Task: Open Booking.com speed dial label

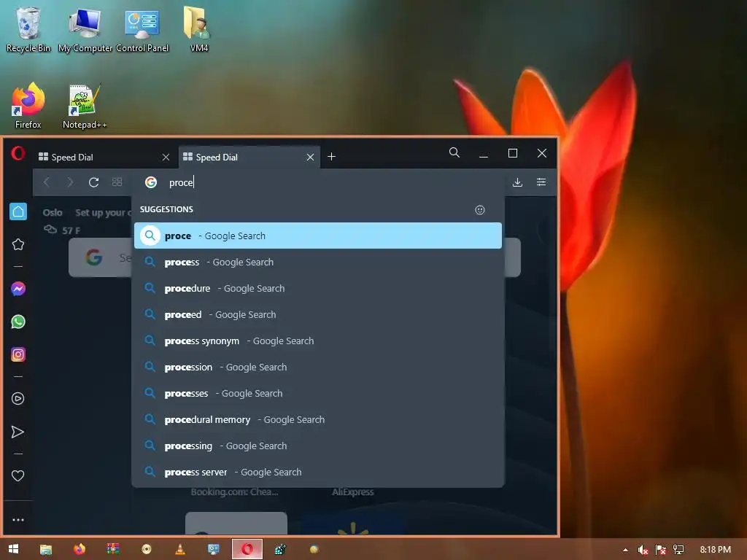Action: coord(234,492)
